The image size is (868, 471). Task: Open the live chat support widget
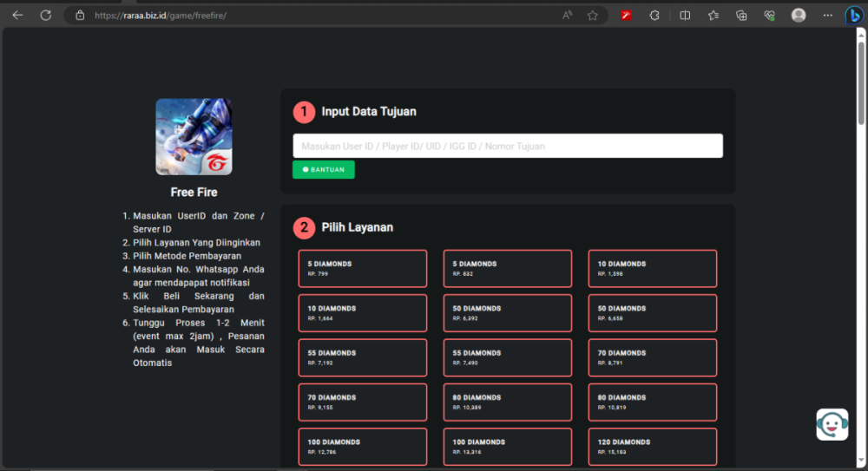[832, 424]
